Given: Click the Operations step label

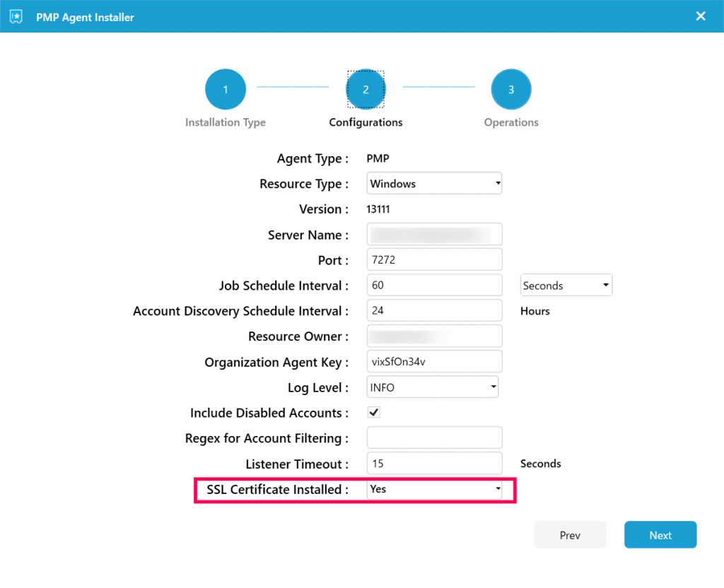Looking at the screenshot, I should (x=511, y=122).
